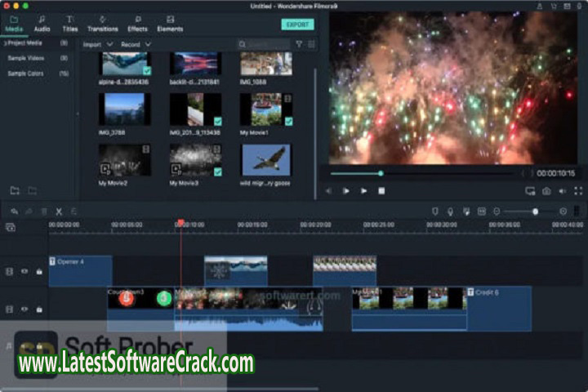
Task: Click the timeline zoom slider handle
Action: (x=535, y=212)
